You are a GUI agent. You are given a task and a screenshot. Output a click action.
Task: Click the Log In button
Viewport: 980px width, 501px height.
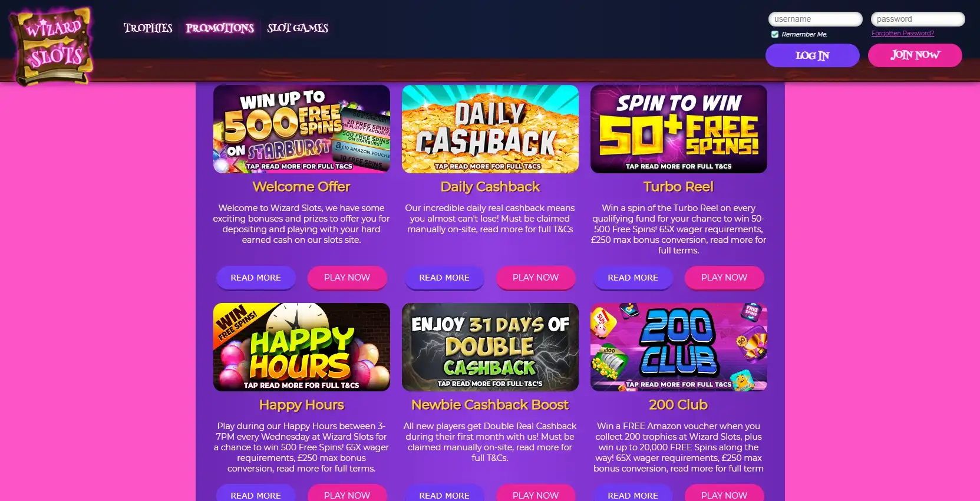coord(813,55)
